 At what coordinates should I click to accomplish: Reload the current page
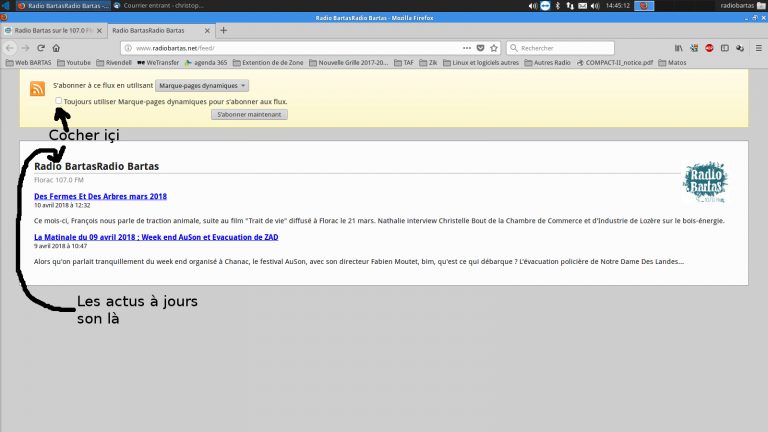[41, 48]
